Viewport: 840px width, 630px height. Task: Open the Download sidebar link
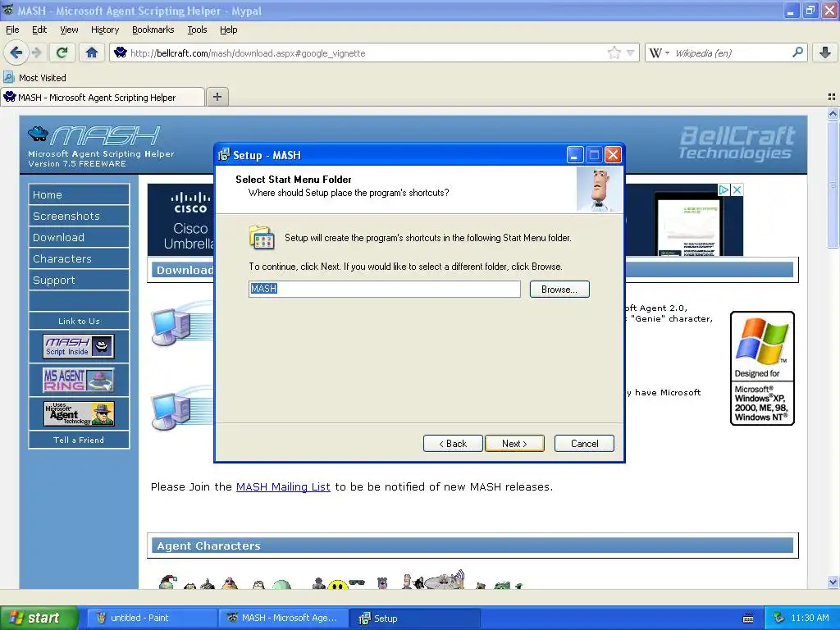[x=79, y=237]
